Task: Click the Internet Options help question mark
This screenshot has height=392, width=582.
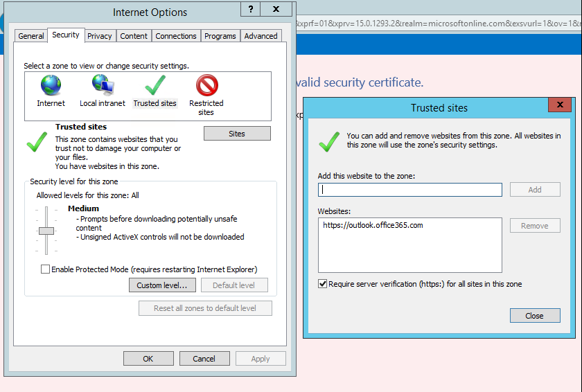Action: click(x=251, y=9)
